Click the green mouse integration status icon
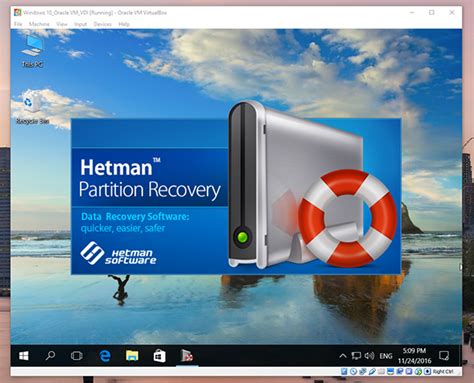Screen dimensions: 474x383 [419, 371]
